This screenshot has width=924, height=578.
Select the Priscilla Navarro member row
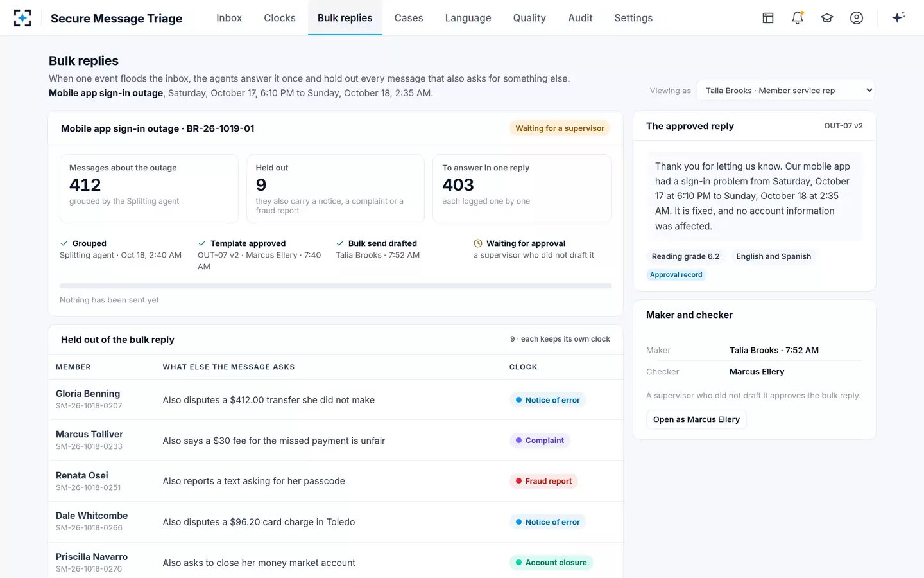336,561
